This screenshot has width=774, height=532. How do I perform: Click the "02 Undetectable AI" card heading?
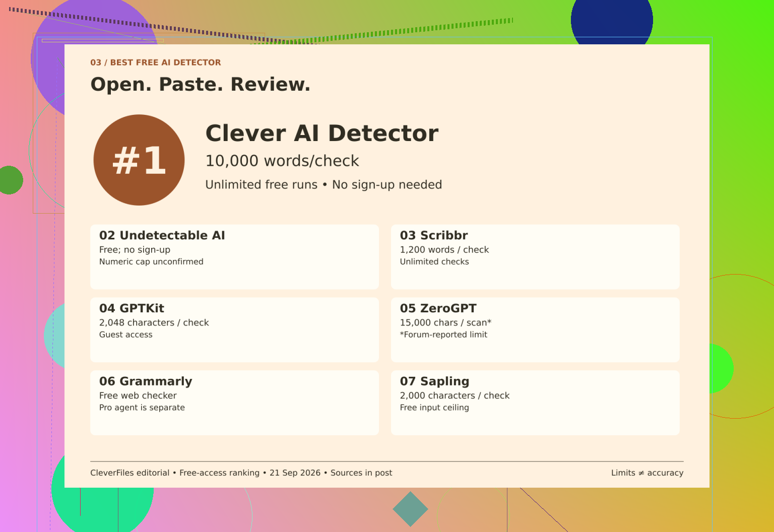pos(162,235)
